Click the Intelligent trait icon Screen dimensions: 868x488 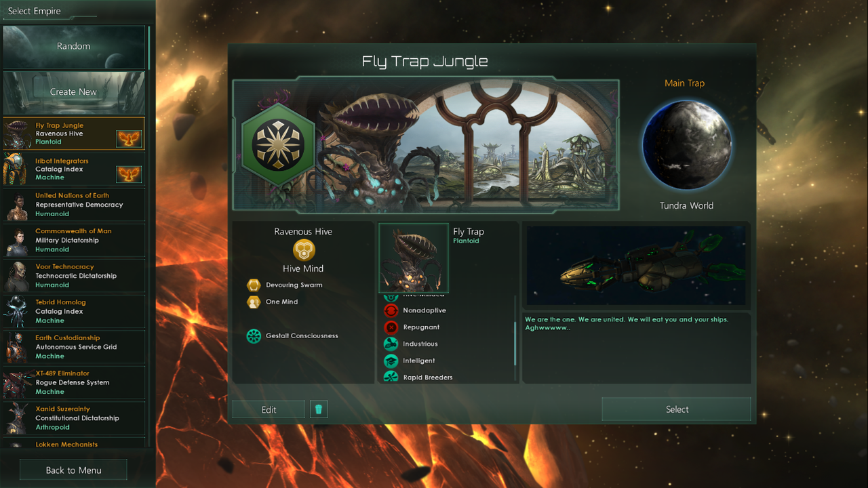pos(391,361)
